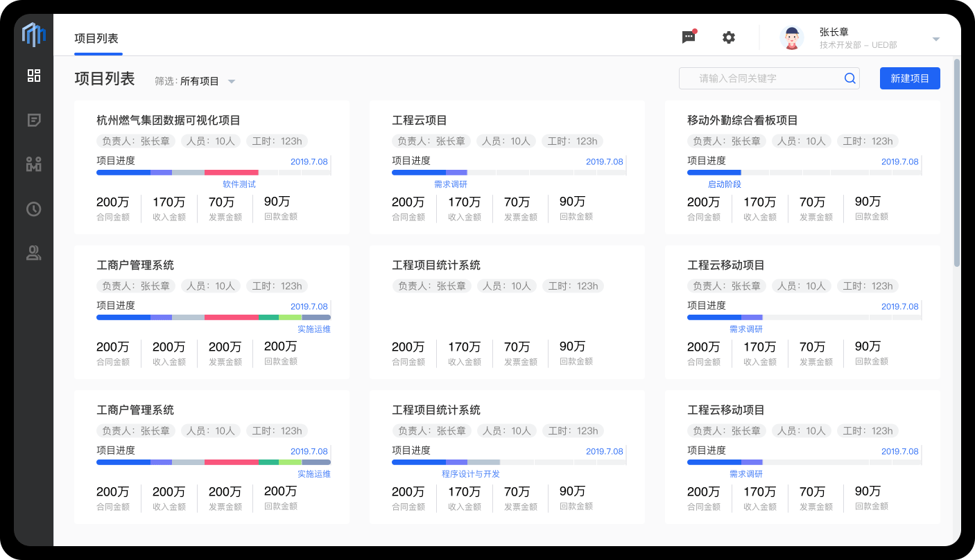Click 工时:123h tag in 杭州燃气集团数据可视化项目

point(277,141)
